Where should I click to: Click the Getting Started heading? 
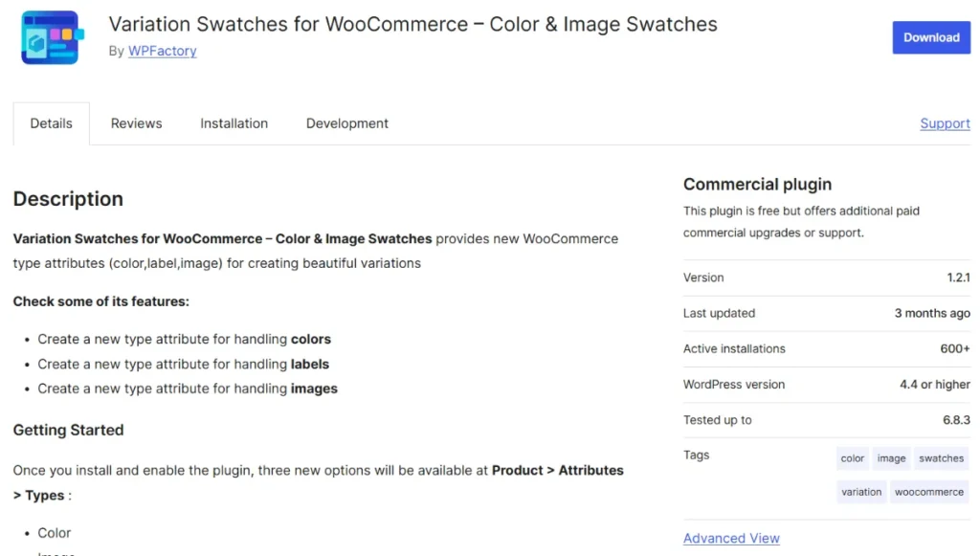coord(68,430)
